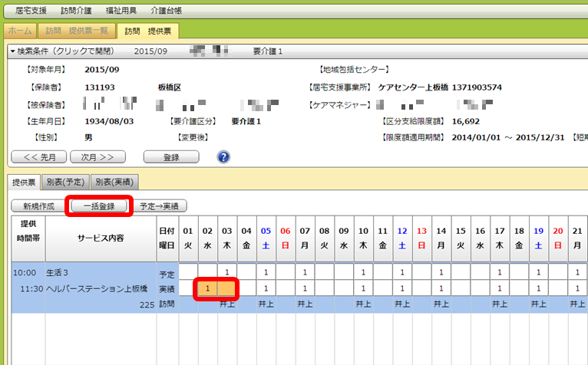Select the 提供票 sub-tab
Viewport: 588px width, 365px height.
click(x=25, y=182)
